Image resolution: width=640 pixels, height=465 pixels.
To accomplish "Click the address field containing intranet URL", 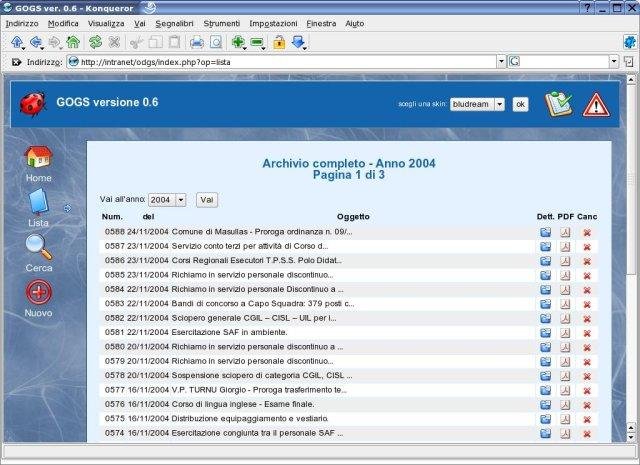I will [x=280, y=61].
